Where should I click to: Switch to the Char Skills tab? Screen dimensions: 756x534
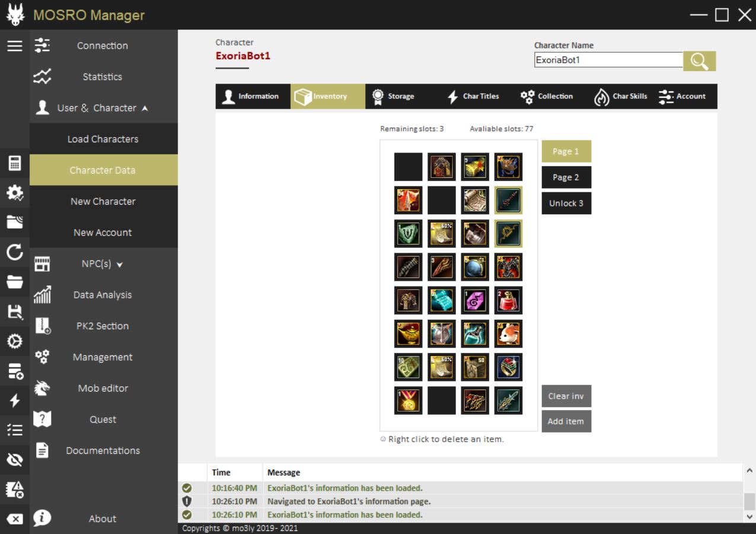[x=621, y=96]
